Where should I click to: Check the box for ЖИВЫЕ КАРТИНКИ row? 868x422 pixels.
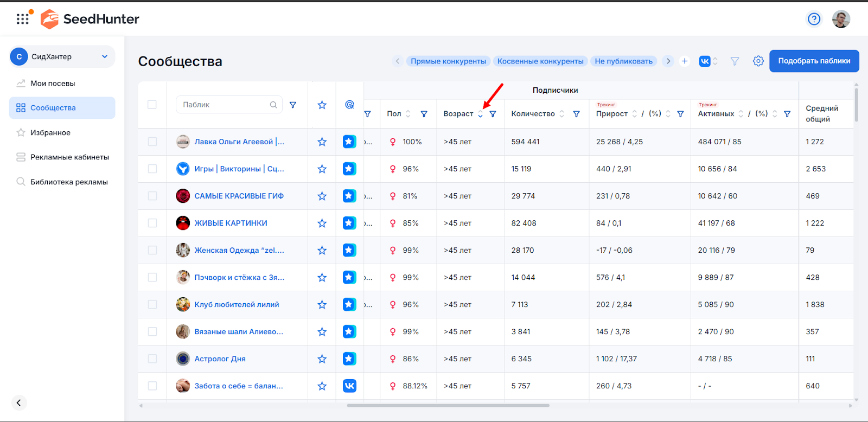[x=152, y=223]
